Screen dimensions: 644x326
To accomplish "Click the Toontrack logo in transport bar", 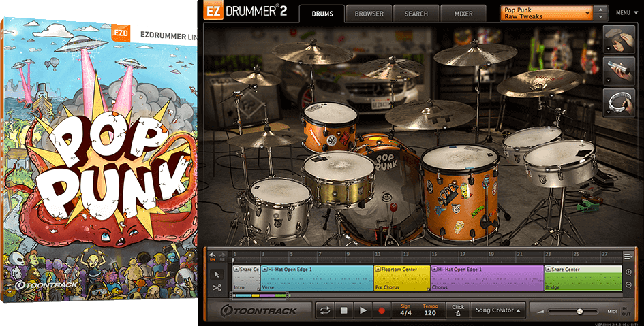I will point(258,311).
